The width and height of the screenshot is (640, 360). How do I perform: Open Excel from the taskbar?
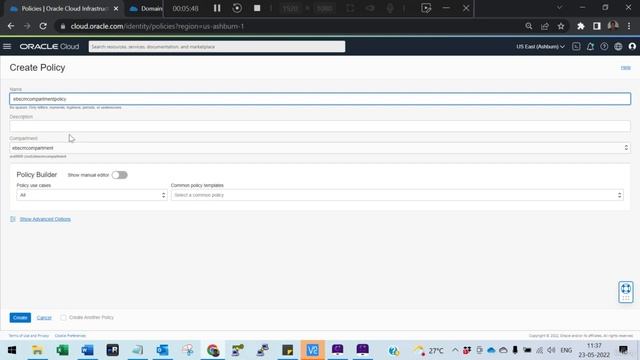tap(62, 350)
